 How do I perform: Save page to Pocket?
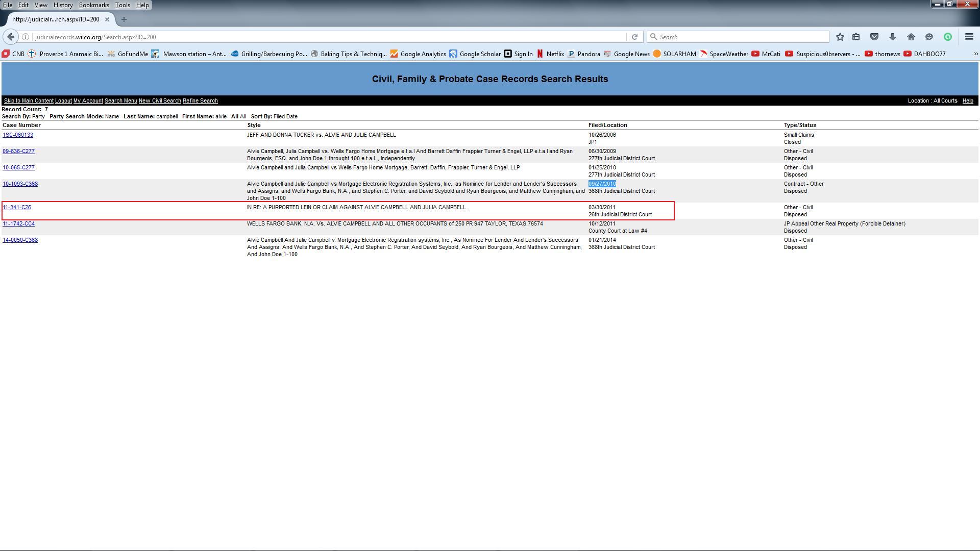coord(874,37)
